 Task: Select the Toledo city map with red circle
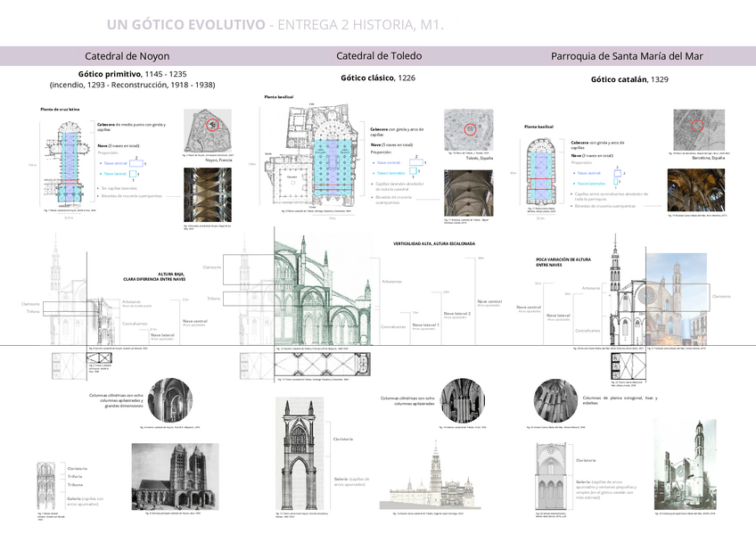point(470,128)
